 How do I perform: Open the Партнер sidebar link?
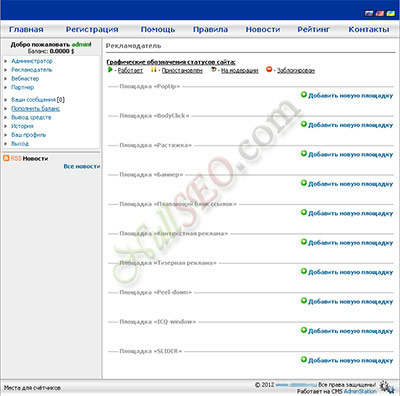click(x=23, y=87)
